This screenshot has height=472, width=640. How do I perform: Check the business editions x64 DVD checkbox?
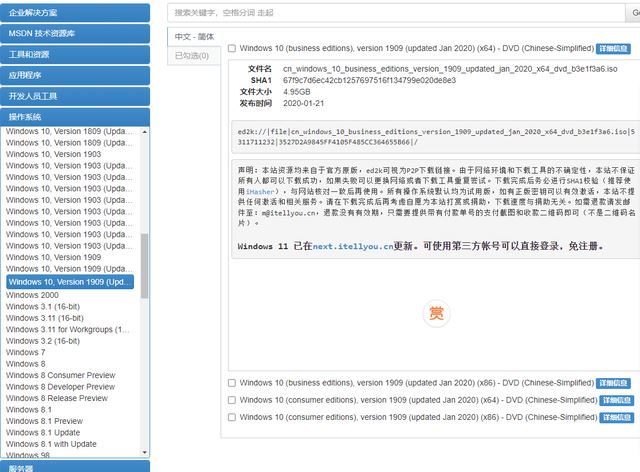pyautogui.click(x=232, y=48)
